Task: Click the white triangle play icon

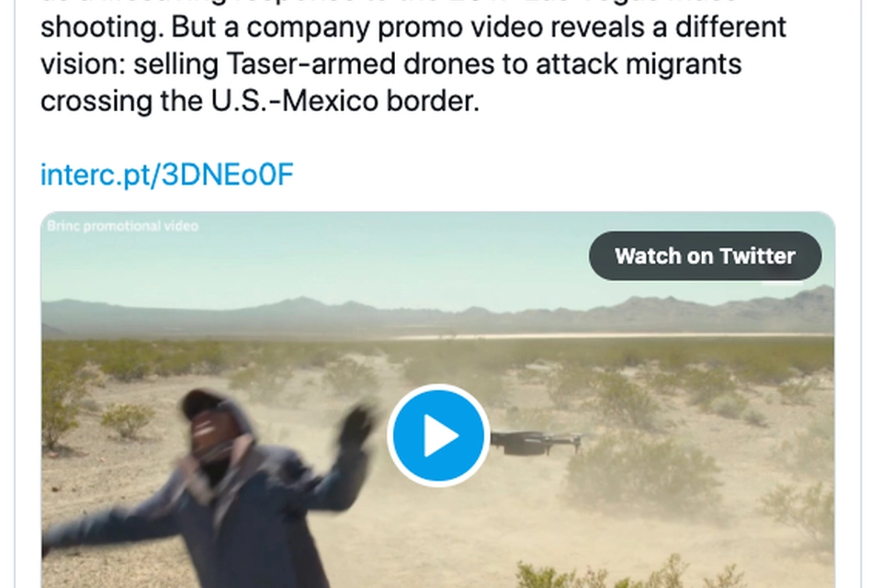Action: 440,435
